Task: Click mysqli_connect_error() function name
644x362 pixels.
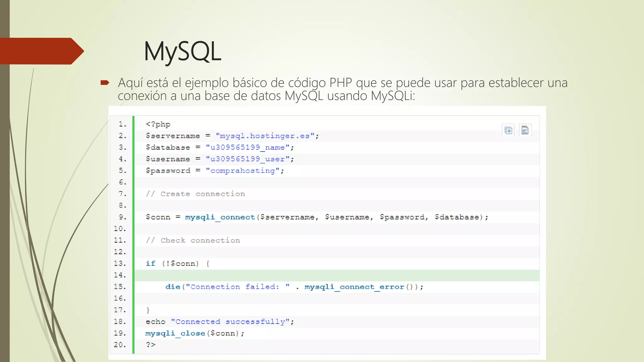Action: [354, 287]
